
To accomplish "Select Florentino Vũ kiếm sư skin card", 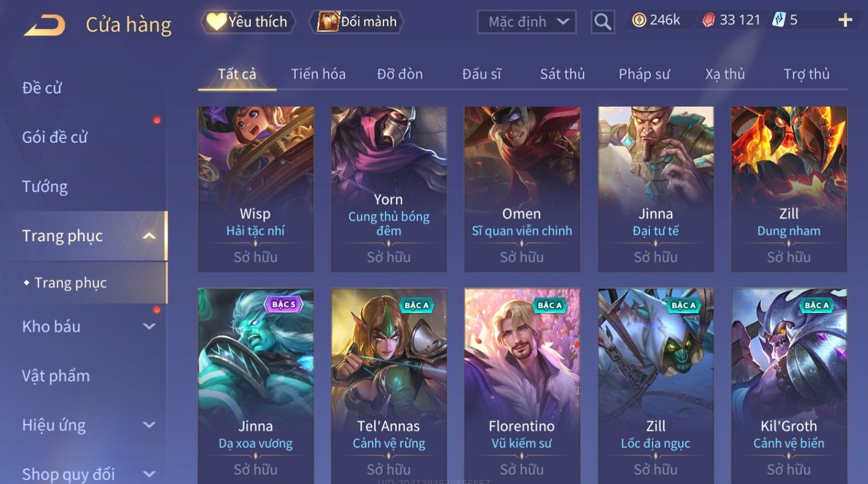I will coord(522,385).
